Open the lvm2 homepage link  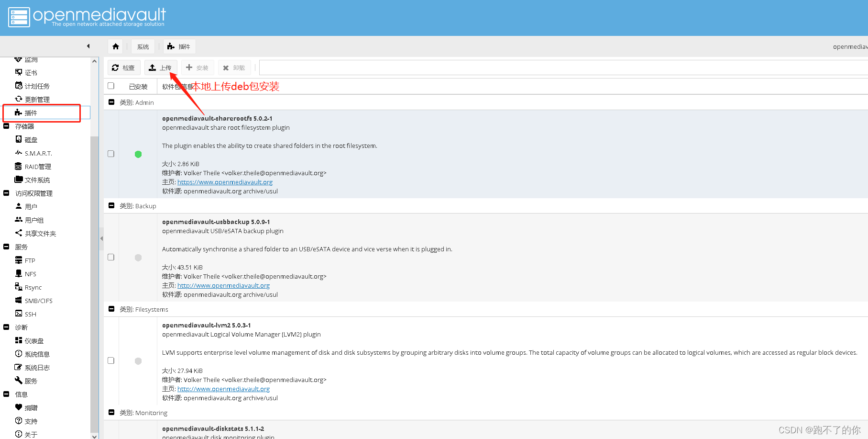click(223, 389)
